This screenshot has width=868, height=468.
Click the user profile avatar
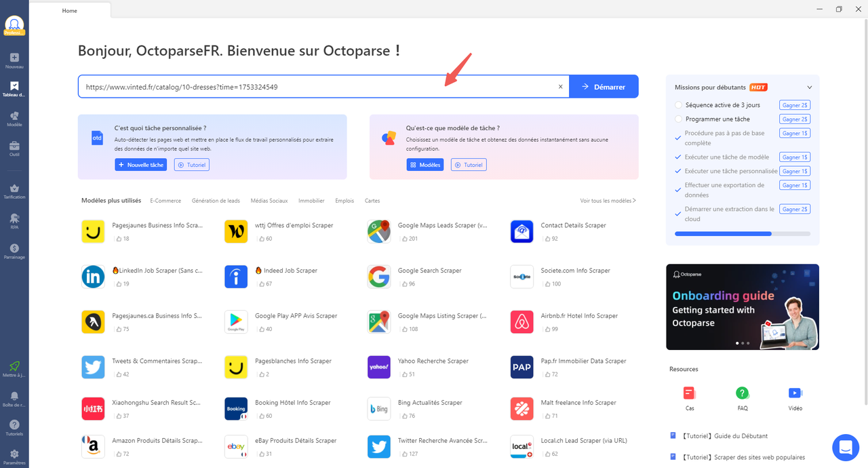point(14,25)
